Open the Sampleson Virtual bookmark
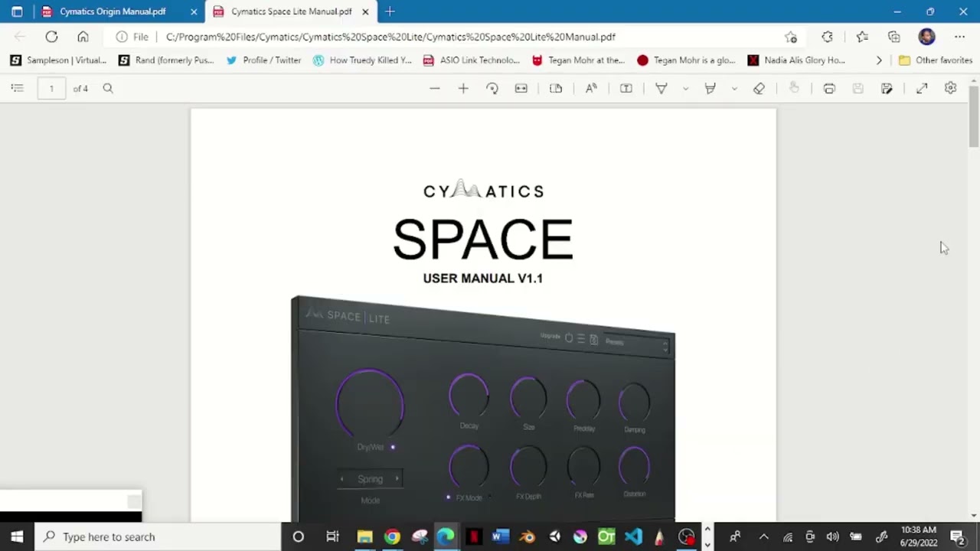The height and width of the screenshot is (551, 980). click(x=58, y=60)
